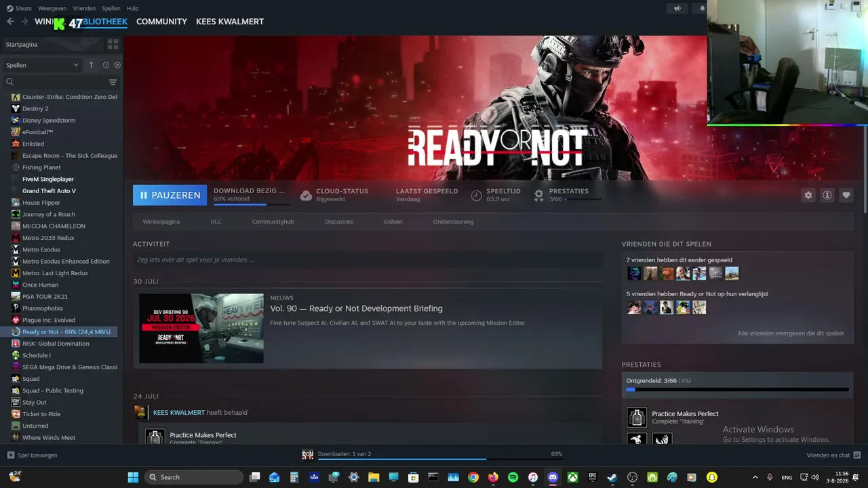
Task: Open the Winkelpagina tab
Action: tap(161, 222)
